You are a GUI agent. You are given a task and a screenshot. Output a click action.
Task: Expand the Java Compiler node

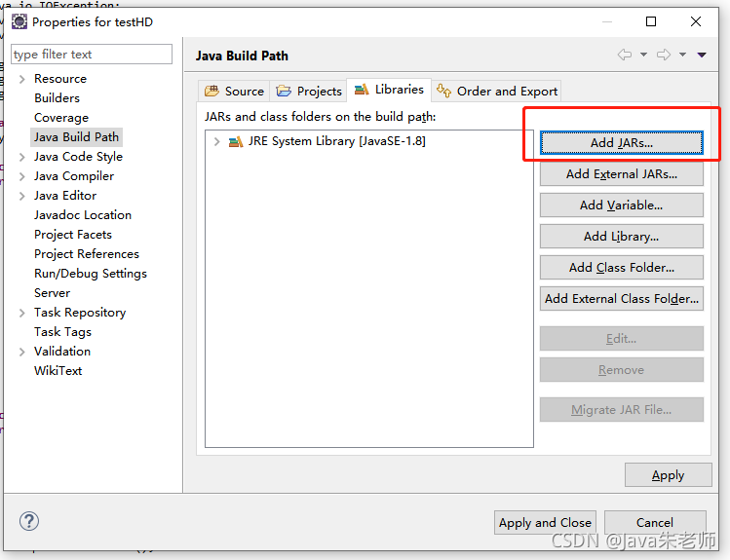[21, 176]
